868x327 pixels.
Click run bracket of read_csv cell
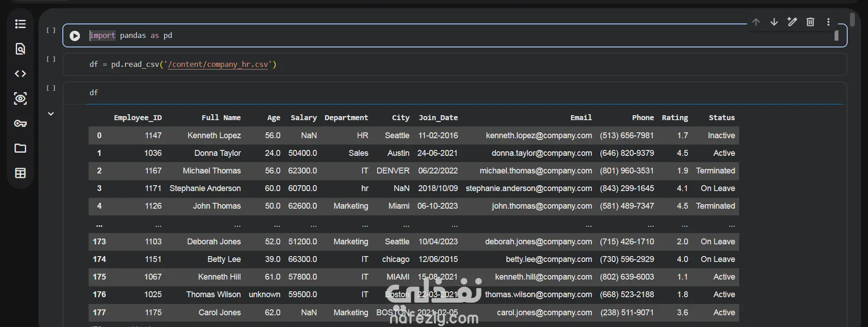coord(51,59)
